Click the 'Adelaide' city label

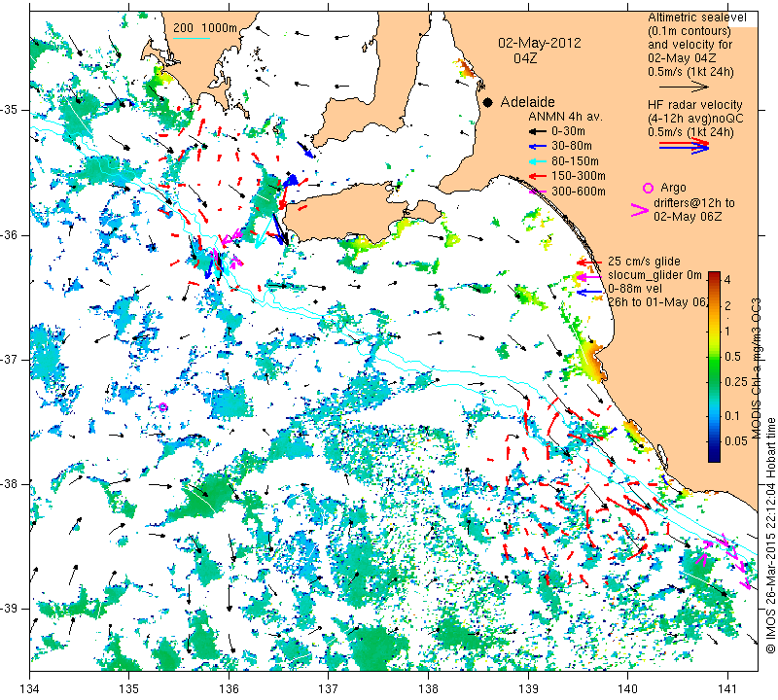tap(527, 102)
